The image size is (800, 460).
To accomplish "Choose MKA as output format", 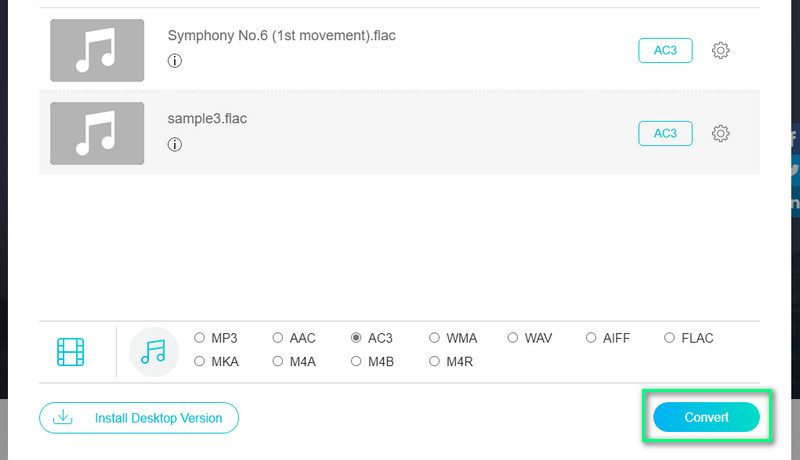I will [200, 361].
